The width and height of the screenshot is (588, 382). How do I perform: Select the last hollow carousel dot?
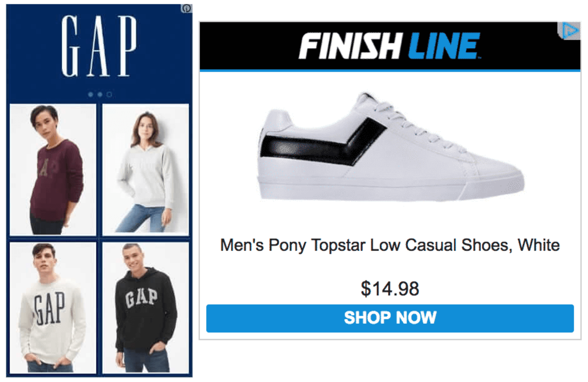[109, 95]
